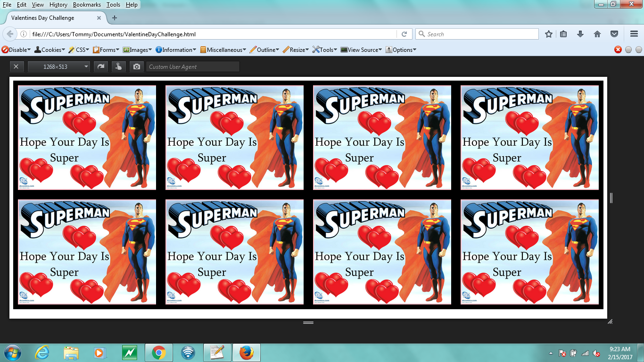
Task: Open the Pocket icon in toolbar
Action: (x=614, y=34)
